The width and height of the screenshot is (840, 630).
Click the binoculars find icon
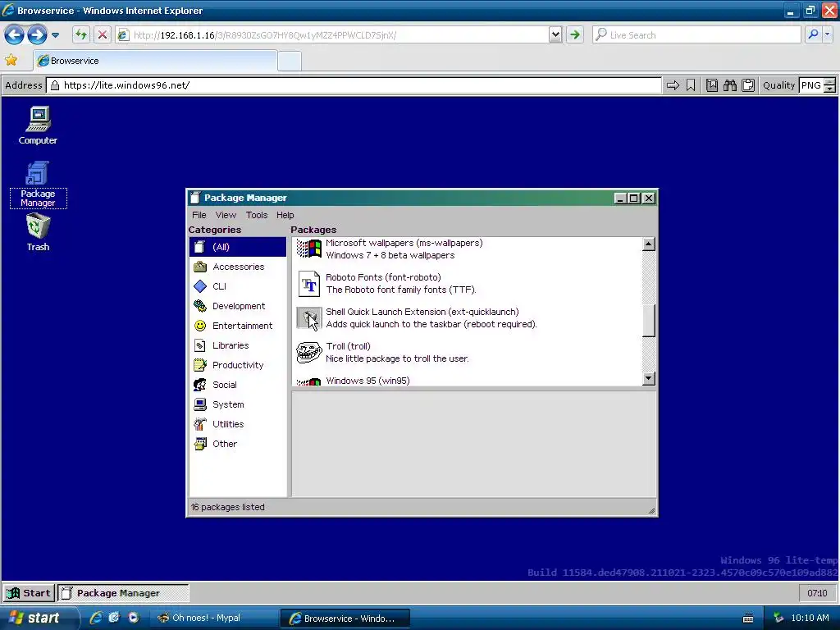click(729, 85)
